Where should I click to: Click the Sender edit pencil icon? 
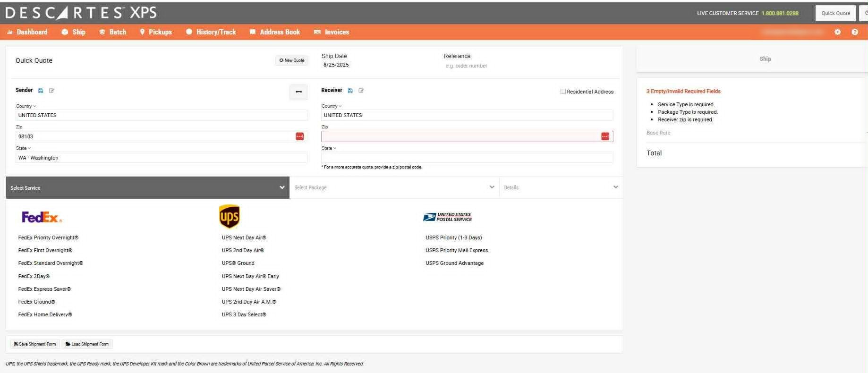51,91
